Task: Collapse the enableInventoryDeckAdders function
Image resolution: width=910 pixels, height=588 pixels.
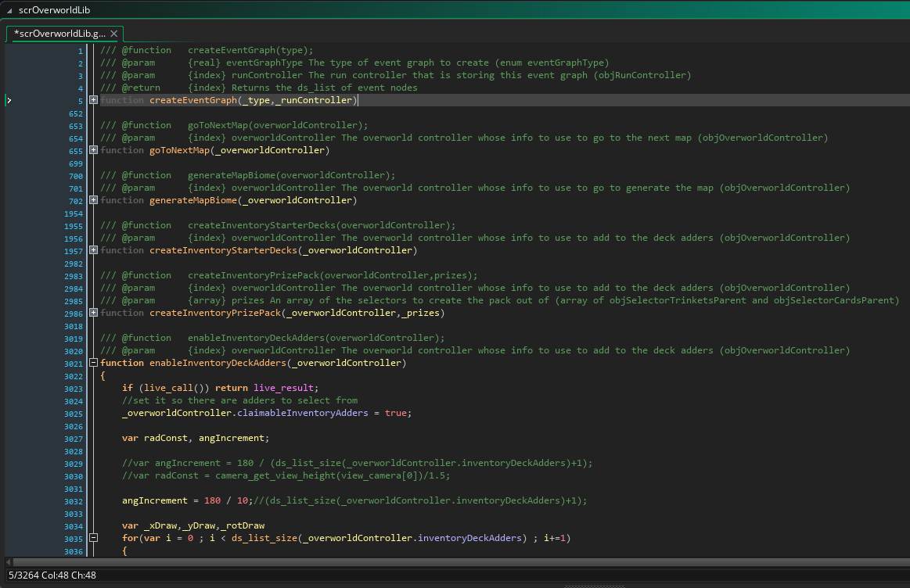Action: coord(94,363)
